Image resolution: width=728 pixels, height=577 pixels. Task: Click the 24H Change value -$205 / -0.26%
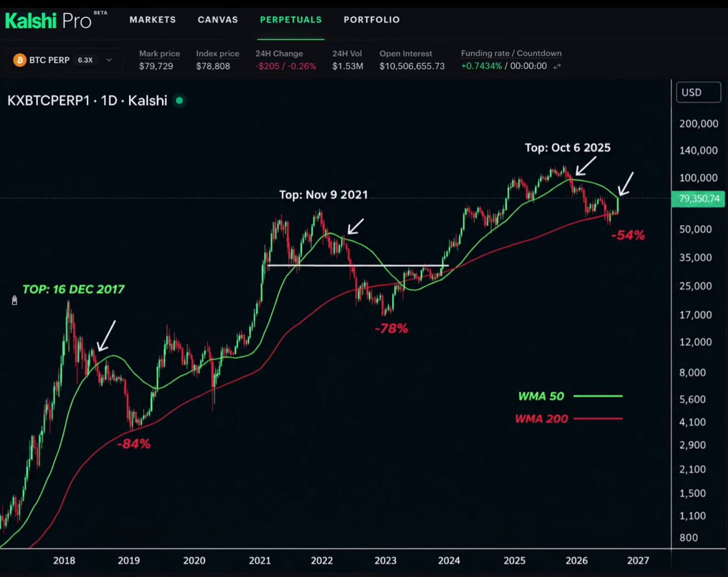click(286, 66)
